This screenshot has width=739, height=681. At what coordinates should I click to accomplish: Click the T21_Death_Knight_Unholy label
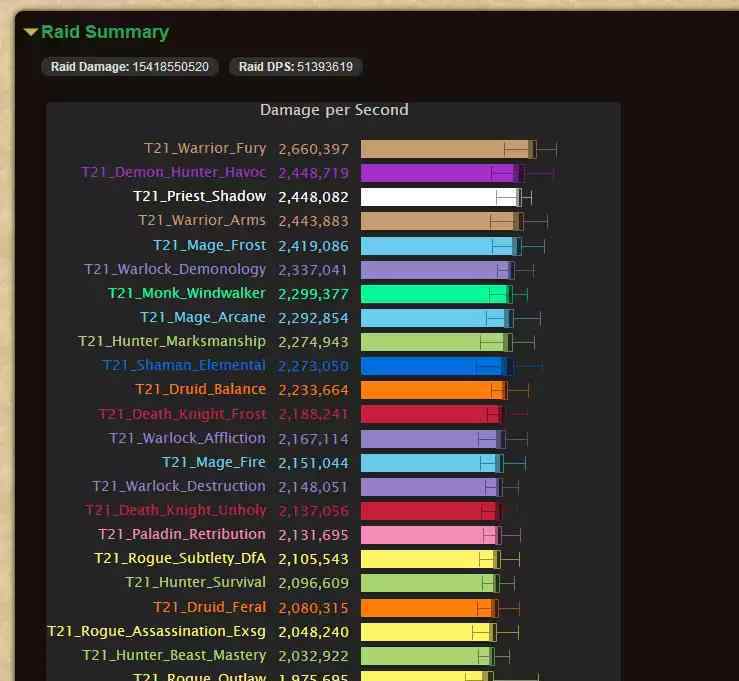pyautogui.click(x=176, y=511)
